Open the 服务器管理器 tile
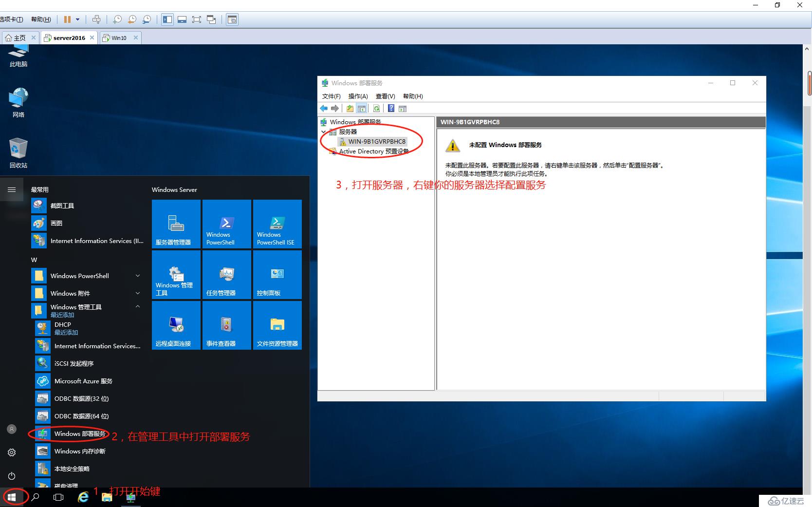Image resolution: width=812 pixels, height=507 pixels. (176, 224)
